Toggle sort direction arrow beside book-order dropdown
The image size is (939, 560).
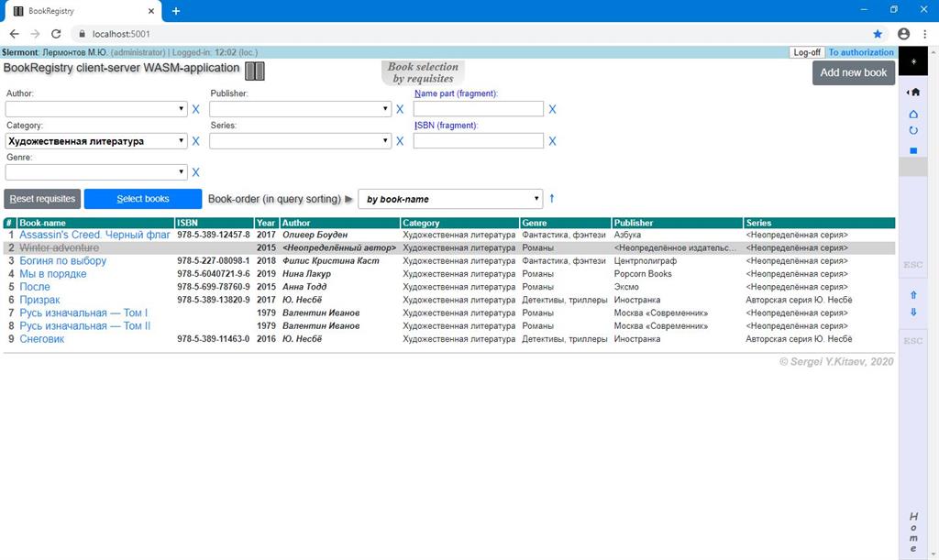552,198
